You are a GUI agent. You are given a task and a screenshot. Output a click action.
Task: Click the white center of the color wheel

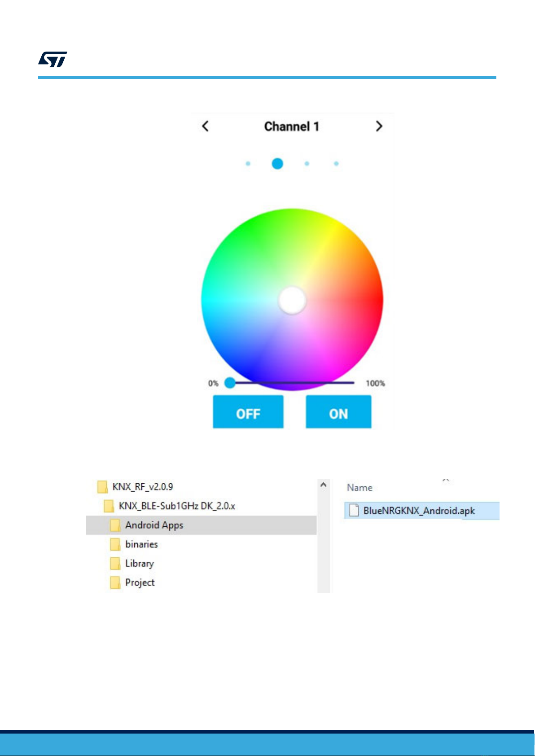[x=292, y=300]
